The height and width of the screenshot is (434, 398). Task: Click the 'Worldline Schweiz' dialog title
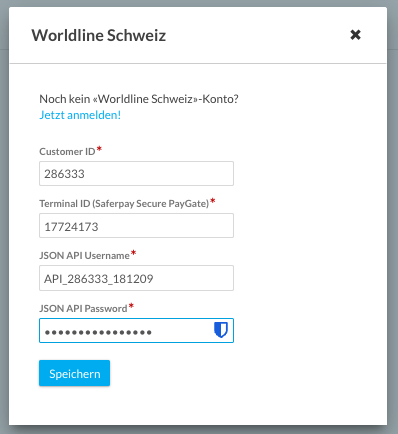point(99,35)
